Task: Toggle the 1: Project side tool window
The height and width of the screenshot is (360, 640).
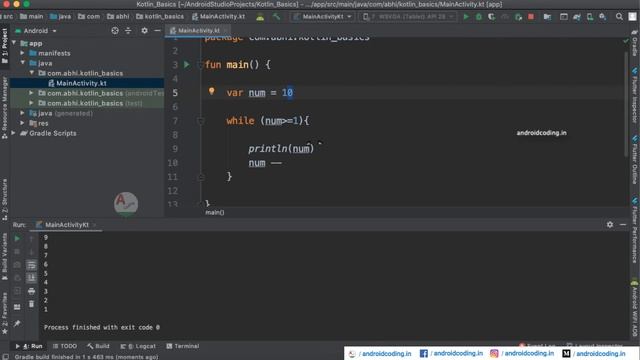Action: click(4, 45)
